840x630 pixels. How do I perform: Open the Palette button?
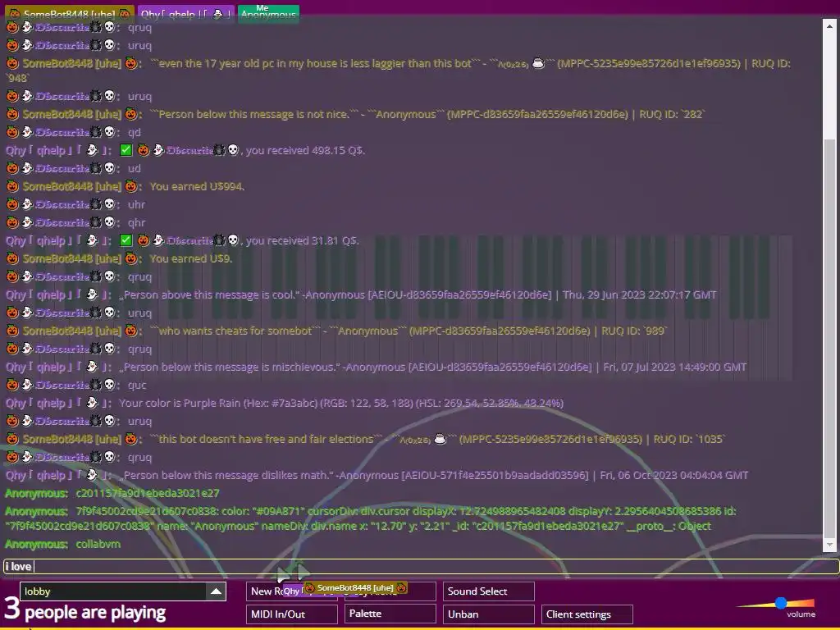[390, 614]
